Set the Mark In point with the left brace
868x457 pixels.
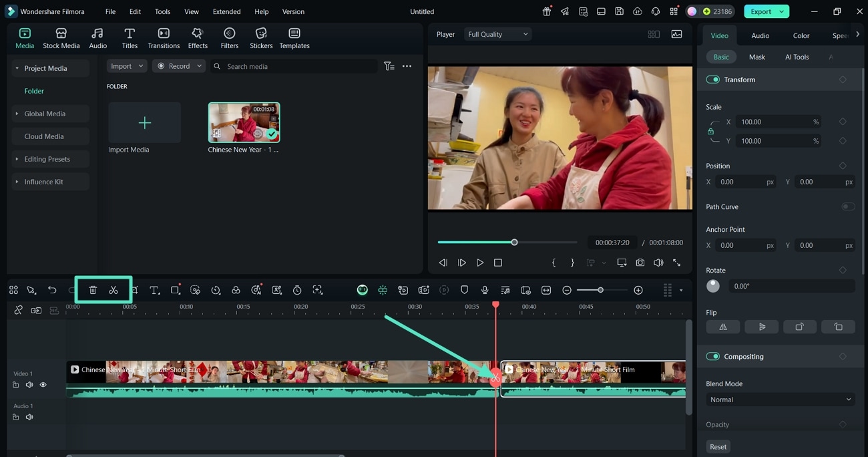pos(554,263)
